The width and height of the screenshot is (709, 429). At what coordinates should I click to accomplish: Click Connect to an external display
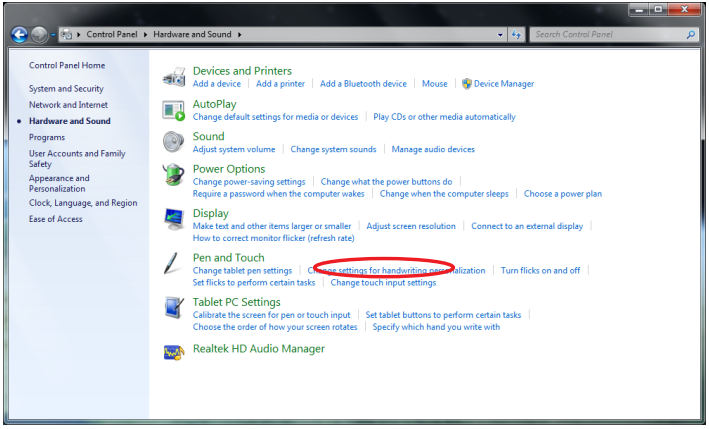[x=527, y=226]
